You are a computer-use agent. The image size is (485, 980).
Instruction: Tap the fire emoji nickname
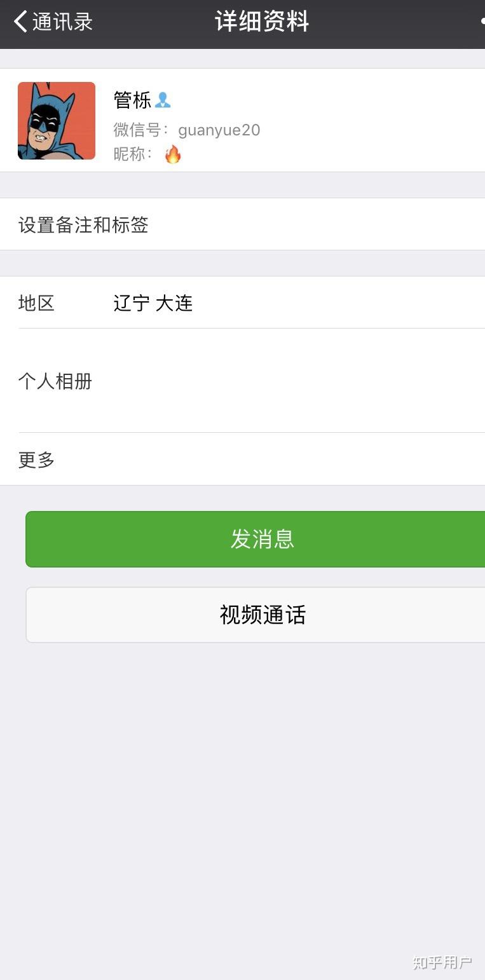click(173, 154)
